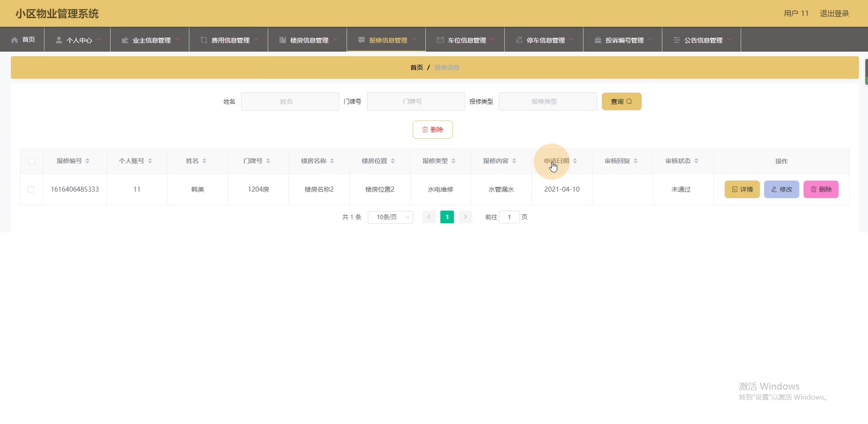
Task: Sort table by 报修编号 column arrows
Action: tap(87, 161)
